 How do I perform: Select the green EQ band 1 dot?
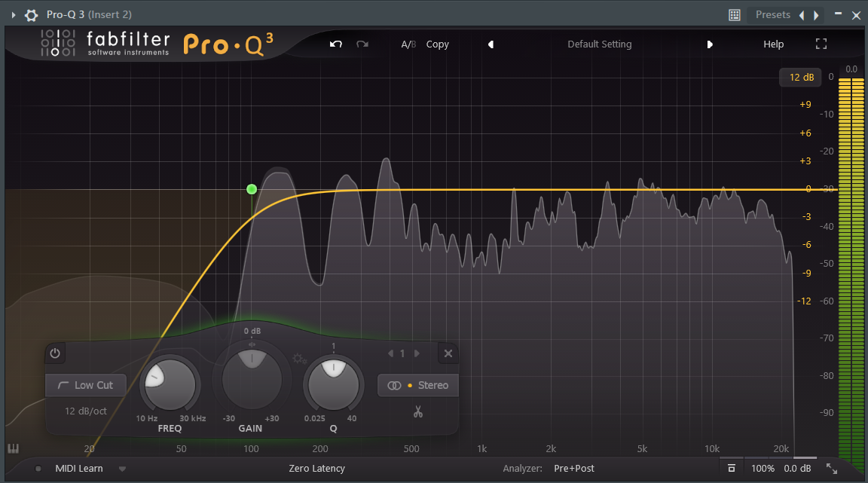click(x=252, y=189)
